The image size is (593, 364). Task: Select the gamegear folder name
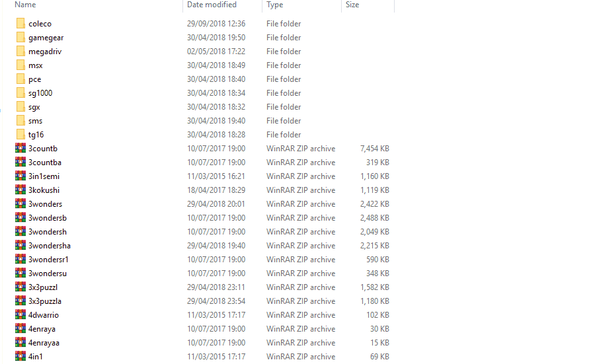point(46,38)
